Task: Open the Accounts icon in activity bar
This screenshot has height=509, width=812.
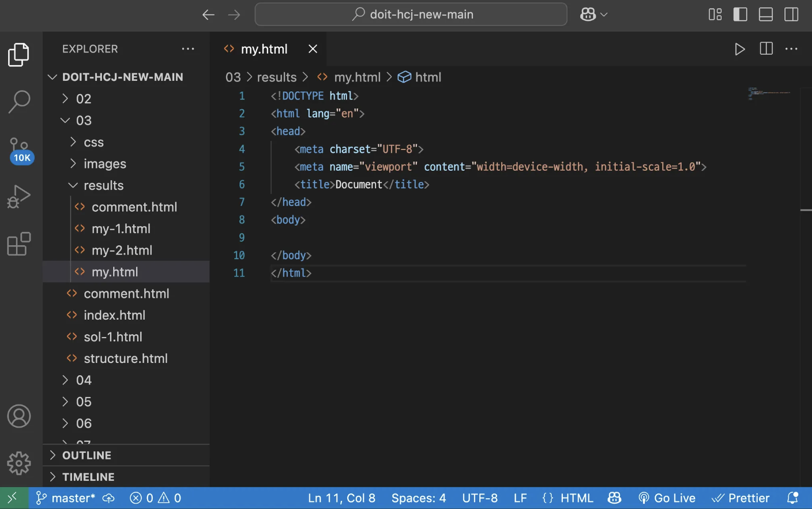Action: (19, 416)
